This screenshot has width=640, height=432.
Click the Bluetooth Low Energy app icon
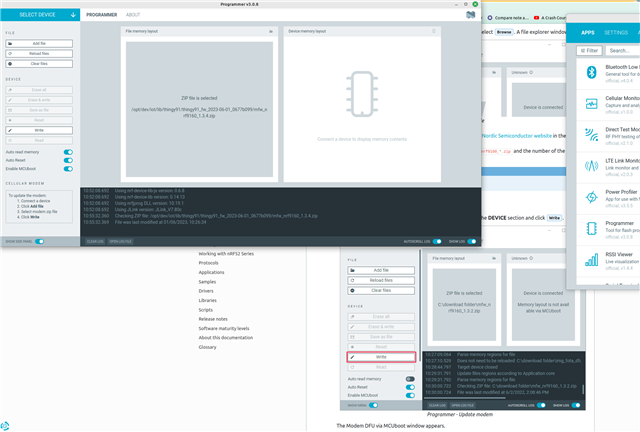[591, 72]
